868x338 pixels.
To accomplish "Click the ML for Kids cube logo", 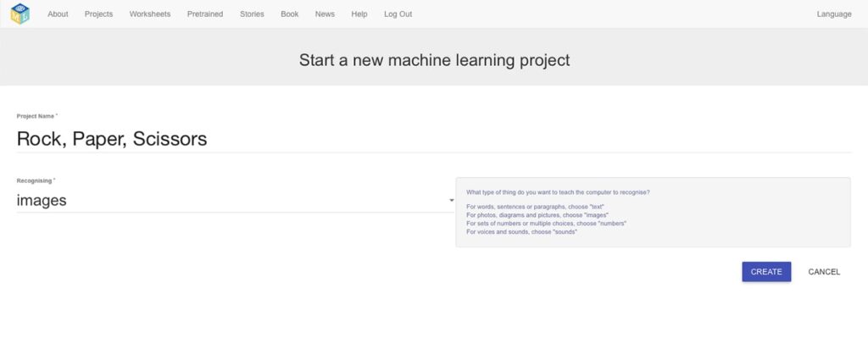I will (x=20, y=14).
